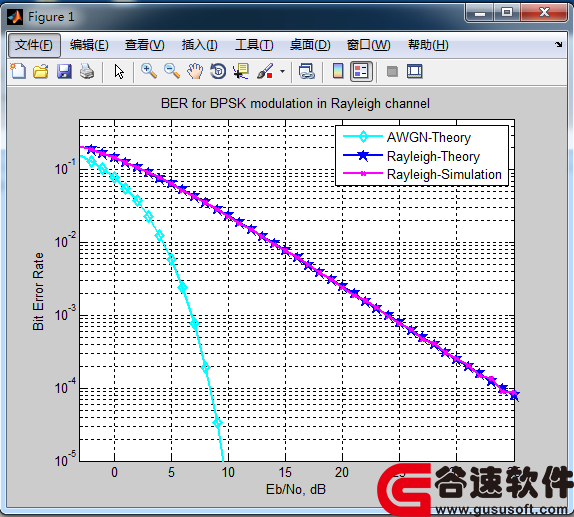The image size is (574, 517).
Task: Click x-axis tick label 5
Action: 171,472
